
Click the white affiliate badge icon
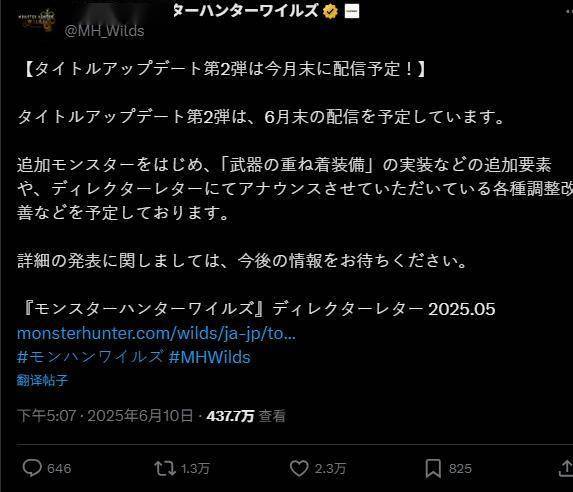tap(352, 11)
